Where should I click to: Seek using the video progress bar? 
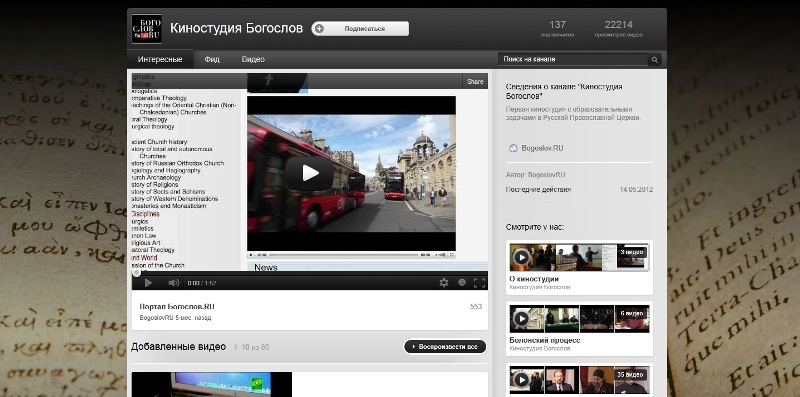coord(310,273)
